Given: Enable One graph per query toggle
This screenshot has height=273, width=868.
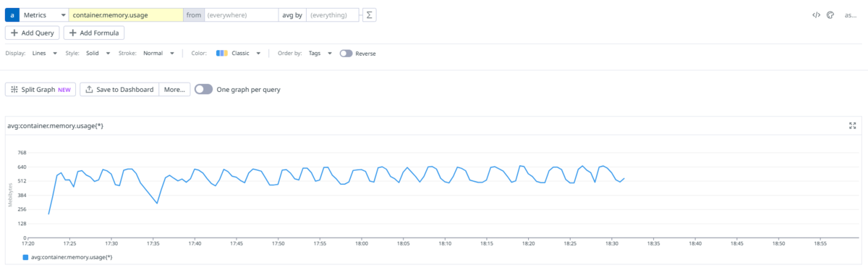Looking at the screenshot, I should [204, 89].
